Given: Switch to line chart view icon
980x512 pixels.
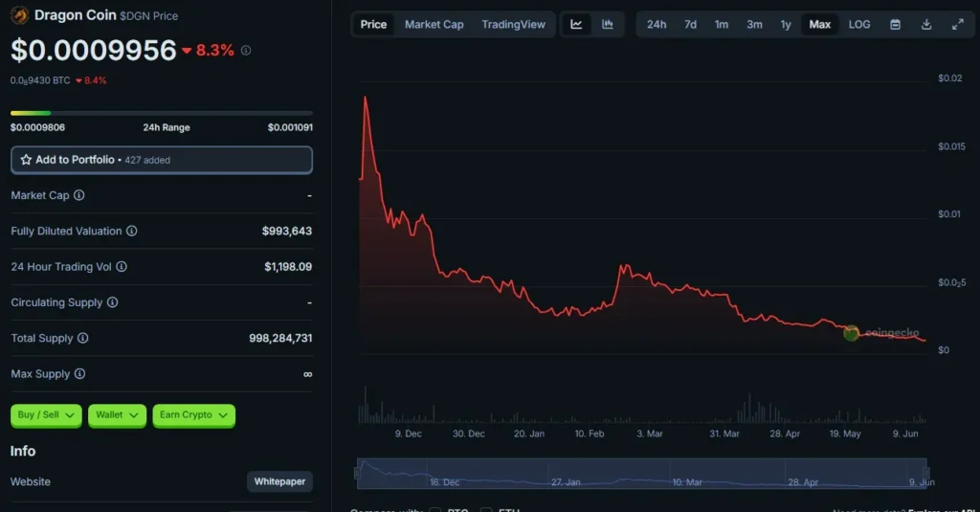Looking at the screenshot, I should (576, 24).
